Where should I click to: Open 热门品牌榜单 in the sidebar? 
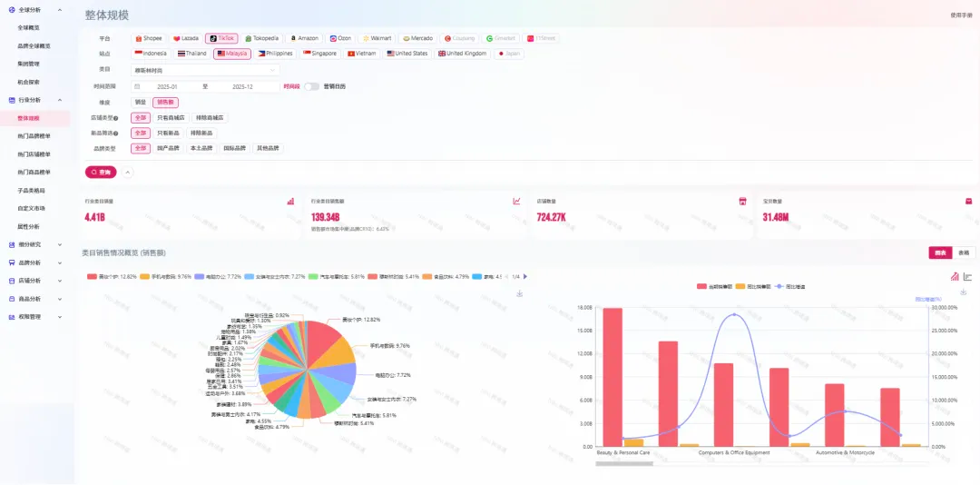point(34,136)
